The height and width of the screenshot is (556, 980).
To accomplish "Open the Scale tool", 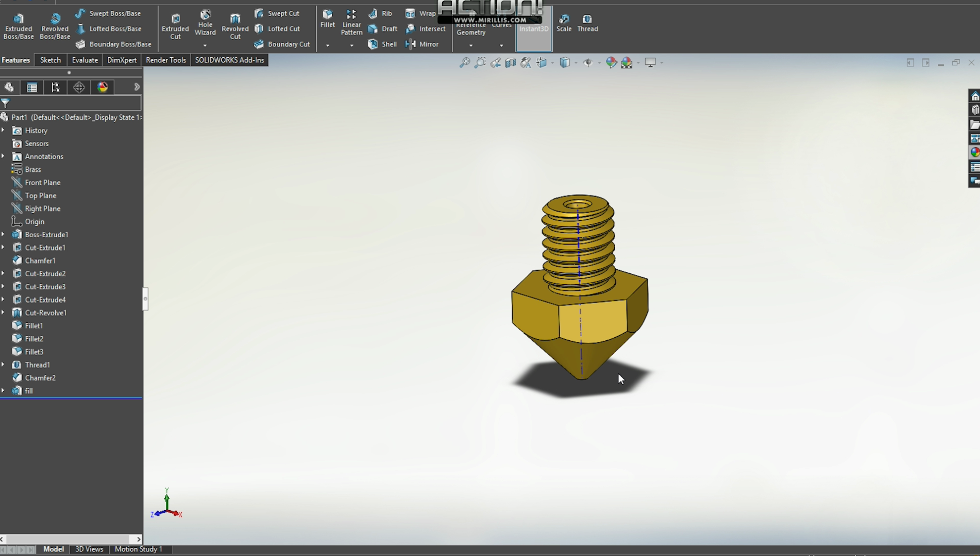I will pyautogui.click(x=564, y=23).
